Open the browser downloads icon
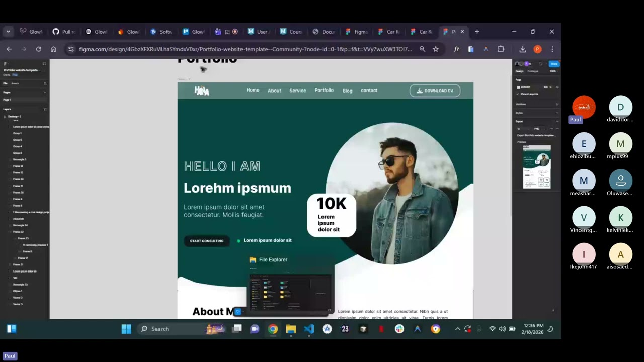644x362 pixels. pos(523,49)
